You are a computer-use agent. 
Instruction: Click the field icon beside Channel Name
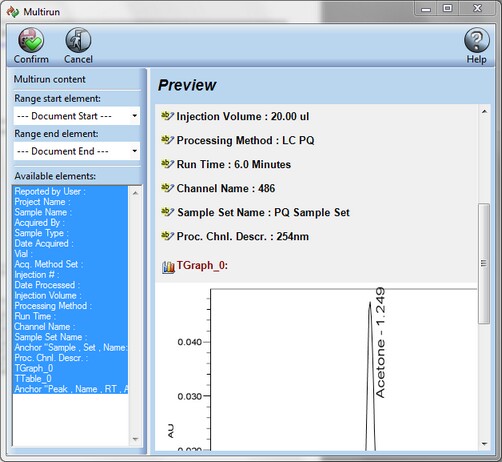click(x=167, y=188)
